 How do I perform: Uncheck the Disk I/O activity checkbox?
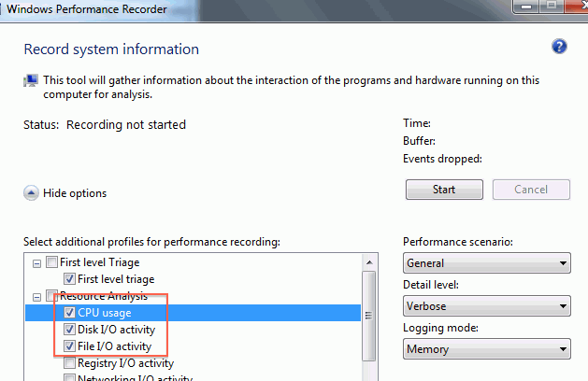point(69,330)
